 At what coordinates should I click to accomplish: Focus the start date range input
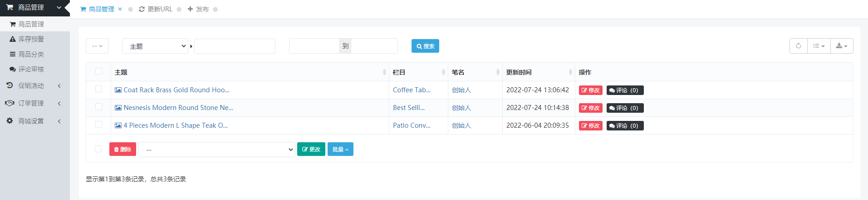tap(314, 46)
